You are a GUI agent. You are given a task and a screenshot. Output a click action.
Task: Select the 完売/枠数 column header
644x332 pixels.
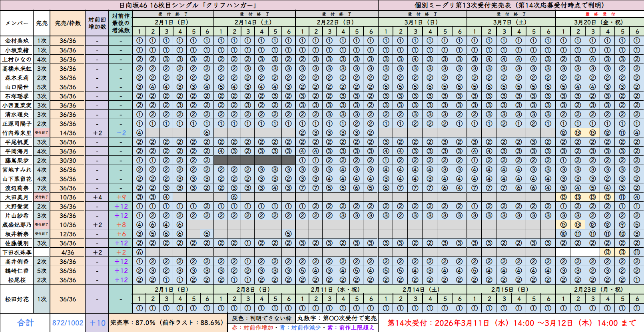(68, 23)
